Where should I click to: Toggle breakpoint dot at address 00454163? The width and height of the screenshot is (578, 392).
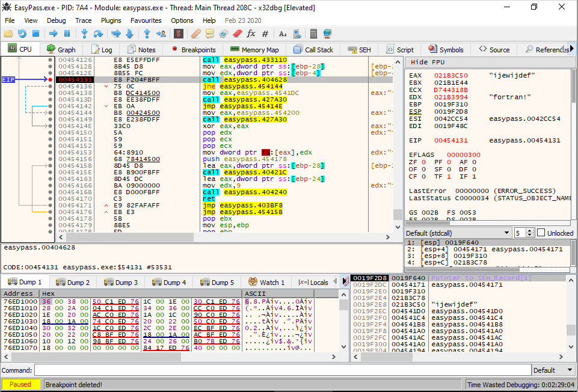(50, 179)
